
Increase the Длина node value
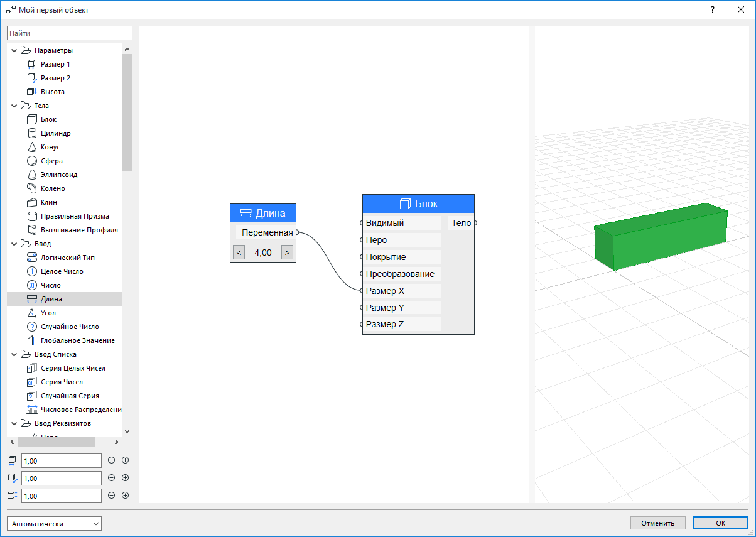287,252
